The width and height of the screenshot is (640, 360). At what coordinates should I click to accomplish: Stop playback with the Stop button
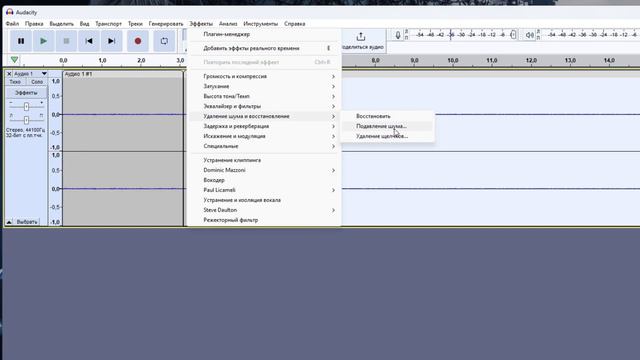point(66,41)
